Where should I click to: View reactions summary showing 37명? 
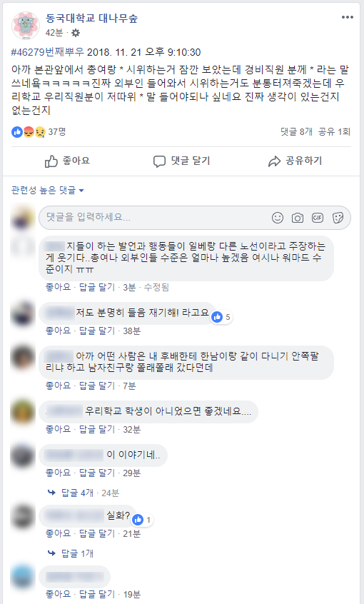coord(39,132)
